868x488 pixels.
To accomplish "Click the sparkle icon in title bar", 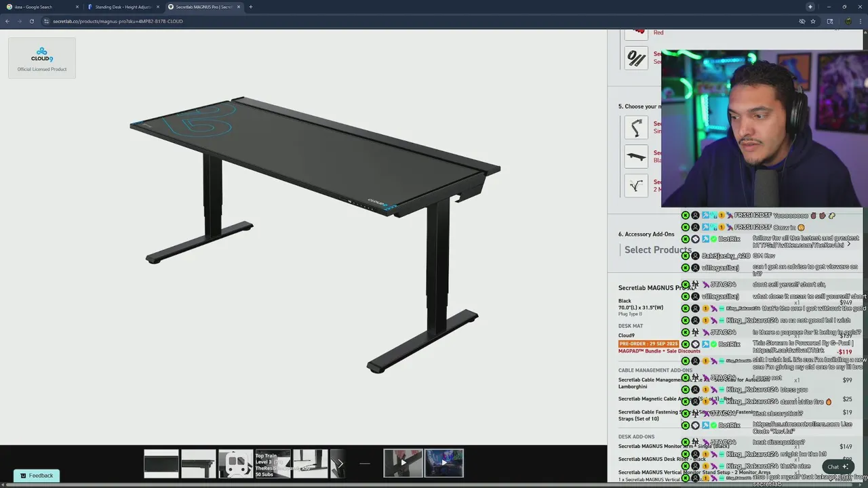I will coord(810,7).
